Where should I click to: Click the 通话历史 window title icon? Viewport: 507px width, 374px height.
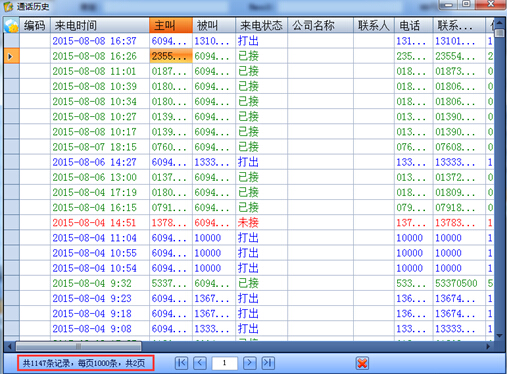8,6
